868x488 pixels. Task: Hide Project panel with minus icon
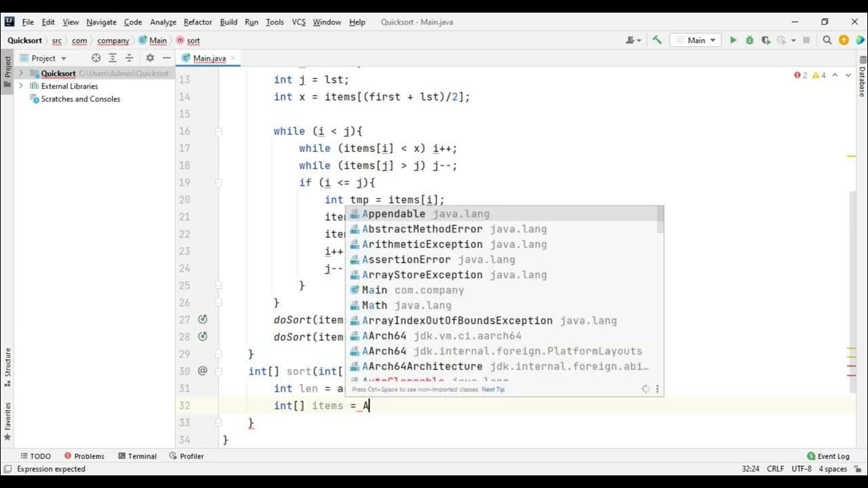166,58
